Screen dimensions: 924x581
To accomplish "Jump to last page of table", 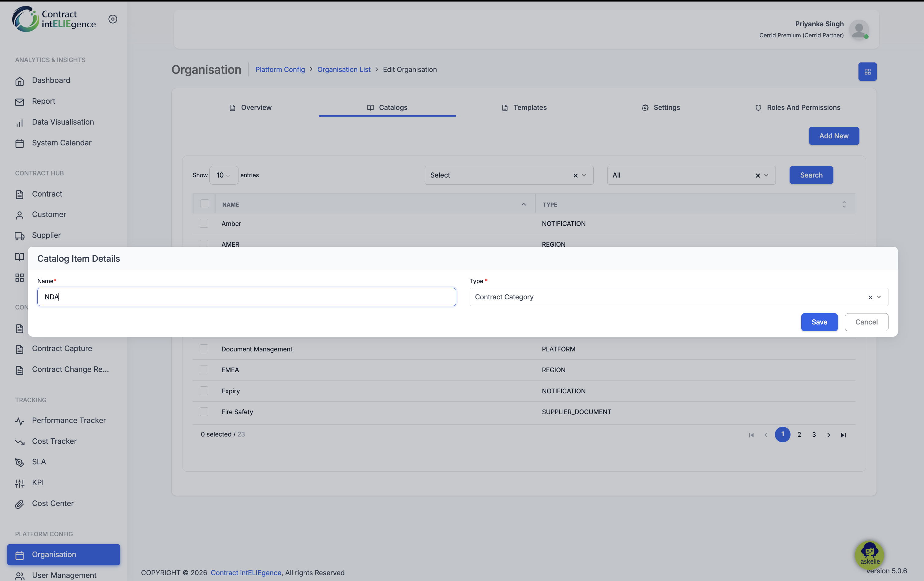I will 843,435.
